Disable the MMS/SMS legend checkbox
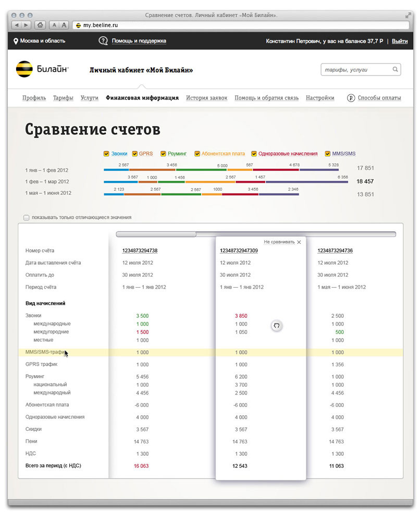The image size is (420, 521). click(328, 154)
